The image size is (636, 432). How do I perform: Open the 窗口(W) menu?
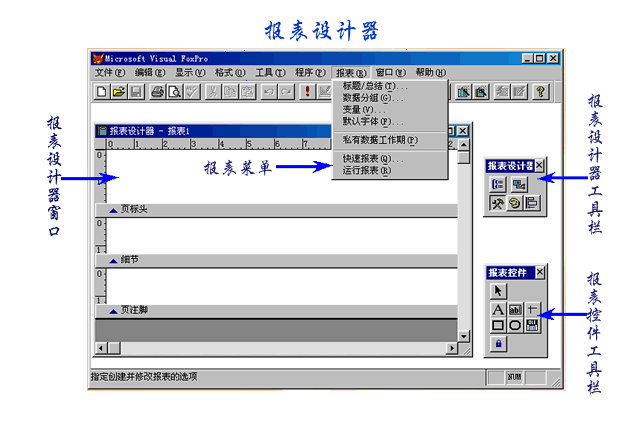click(x=390, y=73)
